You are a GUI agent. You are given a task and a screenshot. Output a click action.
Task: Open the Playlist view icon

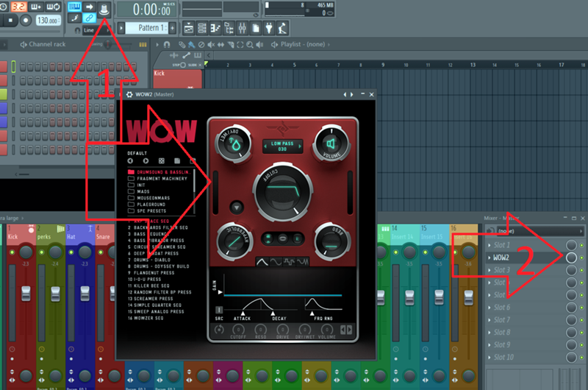click(189, 28)
